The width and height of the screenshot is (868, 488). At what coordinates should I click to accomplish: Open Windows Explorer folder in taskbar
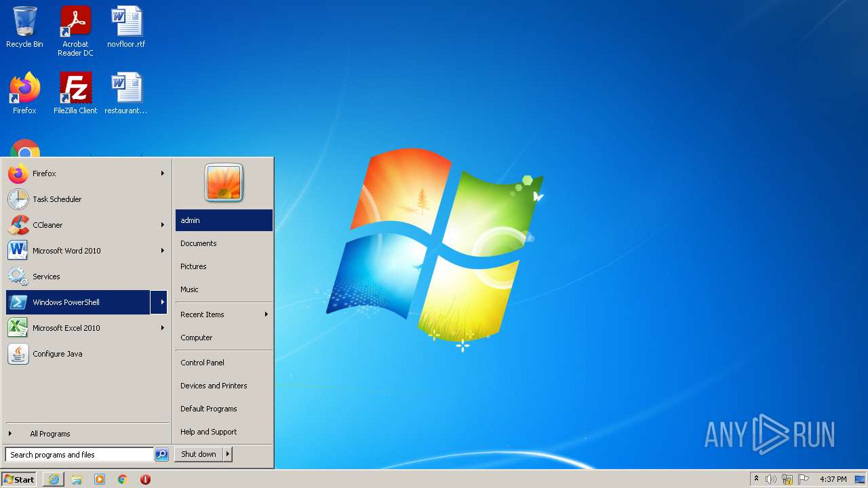[77, 479]
